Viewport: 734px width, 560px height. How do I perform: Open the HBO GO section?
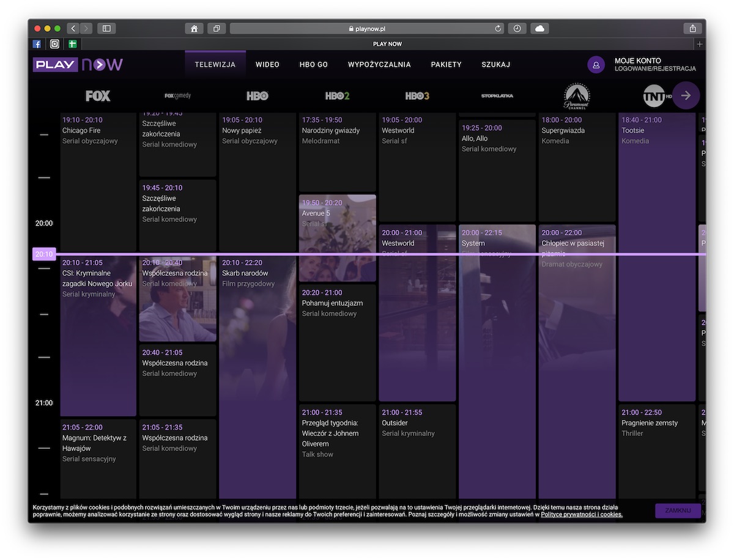(x=314, y=65)
